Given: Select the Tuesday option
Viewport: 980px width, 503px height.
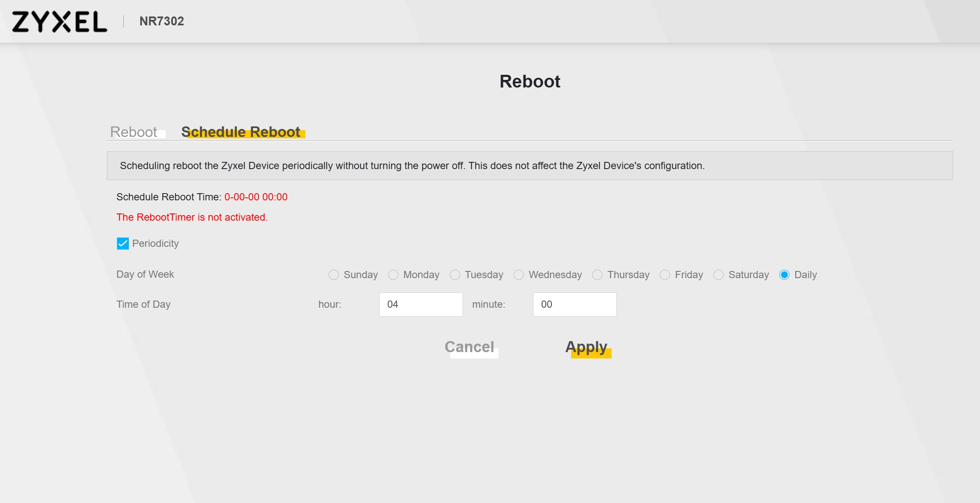Looking at the screenshot, I should (455, 275).
